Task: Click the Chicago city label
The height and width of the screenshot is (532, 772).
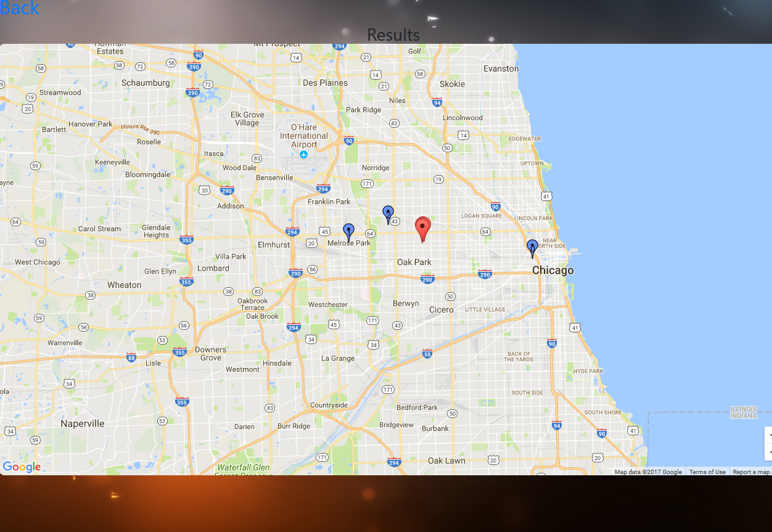Action: (552, 270)
